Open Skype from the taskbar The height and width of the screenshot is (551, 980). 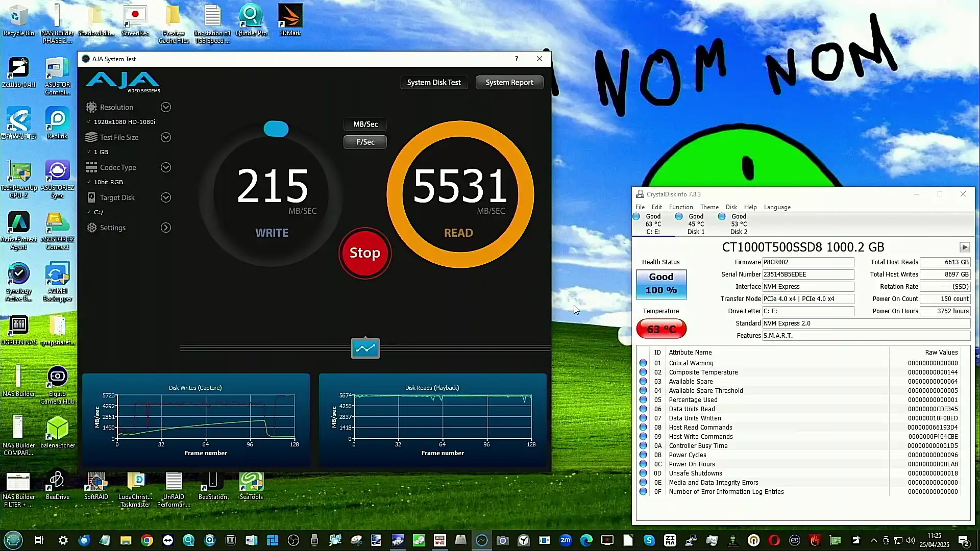(x=649, y=540)
